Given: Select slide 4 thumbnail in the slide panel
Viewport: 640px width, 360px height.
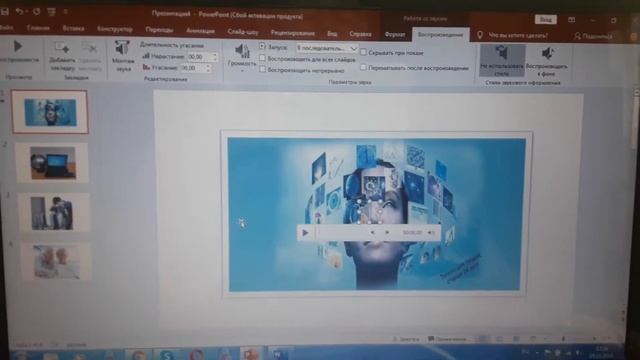Looking at the screenshot, I should [x=56, y=262].
